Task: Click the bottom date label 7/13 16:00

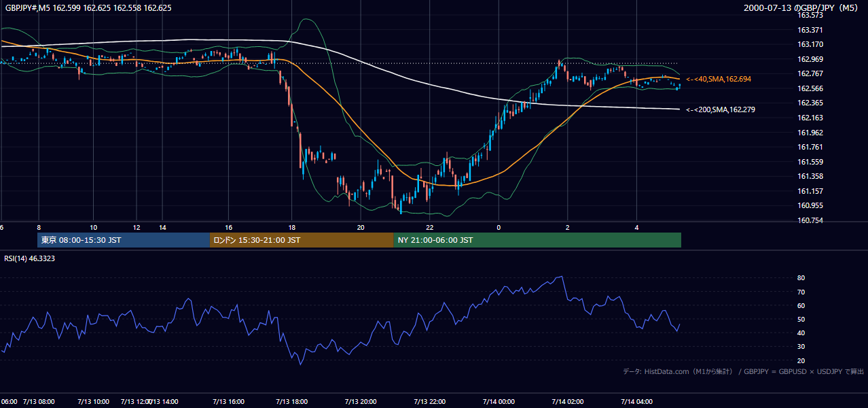Action: pos(229,402)
